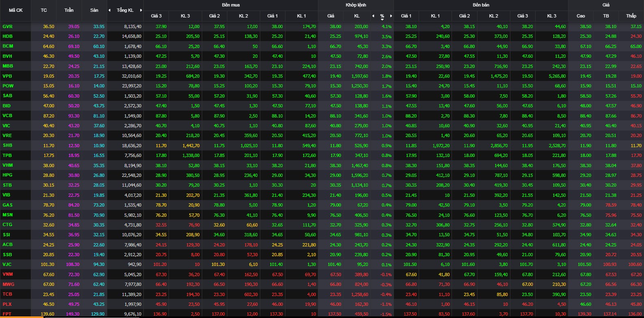Open the FPT ticker in last row
The height and width of the screenshot is (318, 644).
tap(7, 314)
